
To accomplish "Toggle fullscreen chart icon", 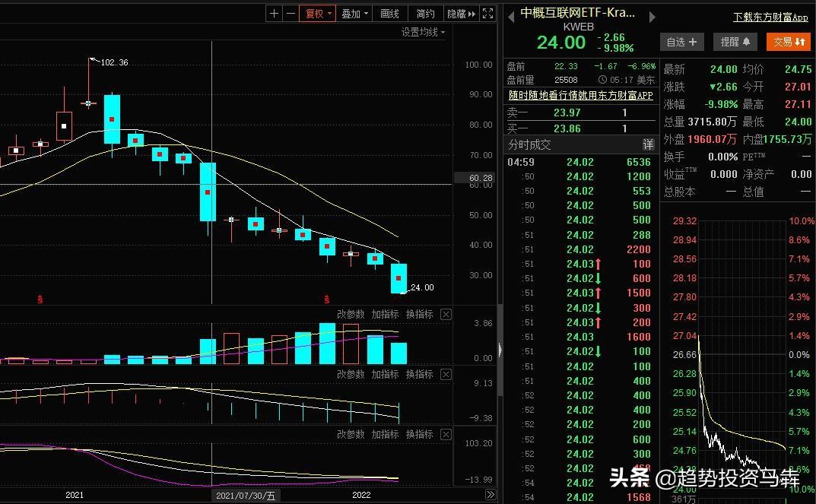I will click(x=487, y=14).
